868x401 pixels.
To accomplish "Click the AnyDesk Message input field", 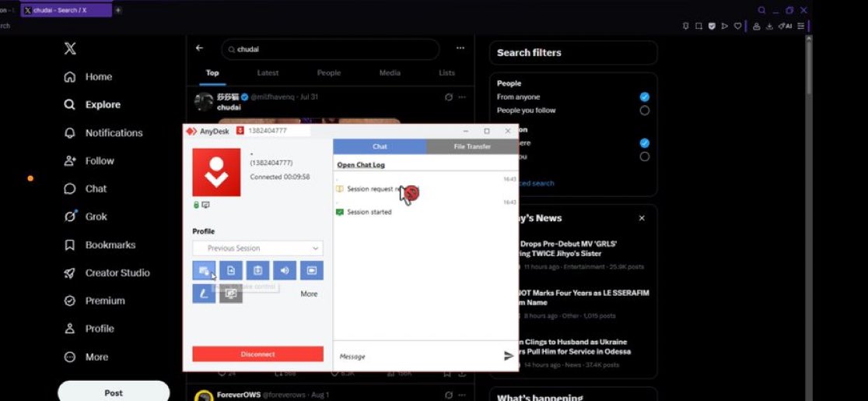I will (418, 356).
